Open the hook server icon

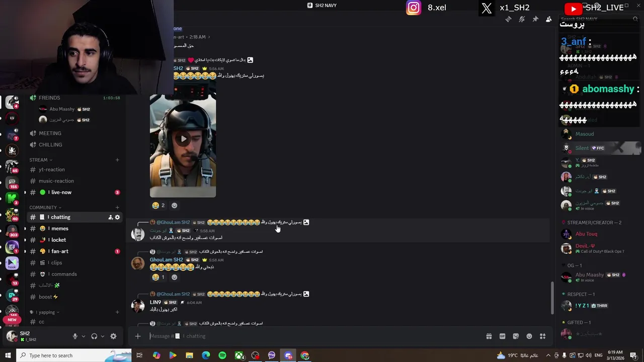coord(12,263)
